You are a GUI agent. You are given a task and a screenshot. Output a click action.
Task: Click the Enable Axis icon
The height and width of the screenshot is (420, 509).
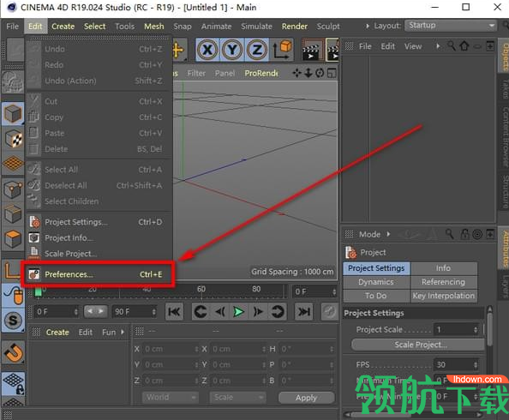[11, 270]
